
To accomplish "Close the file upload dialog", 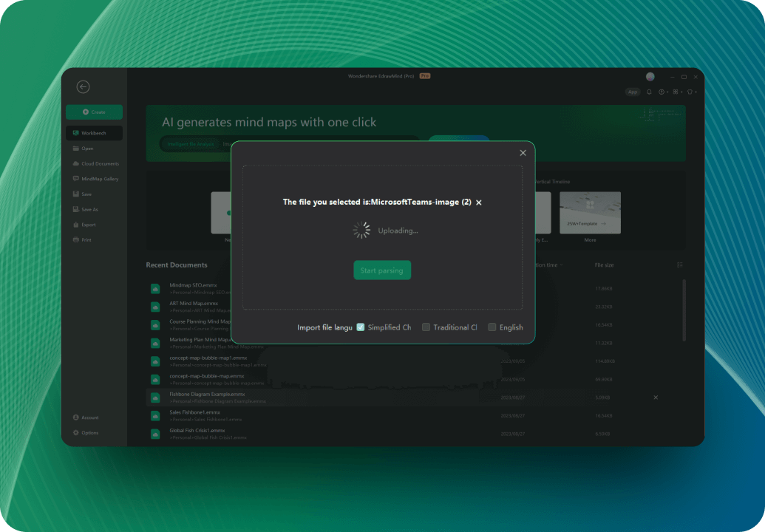I will 523,153.
